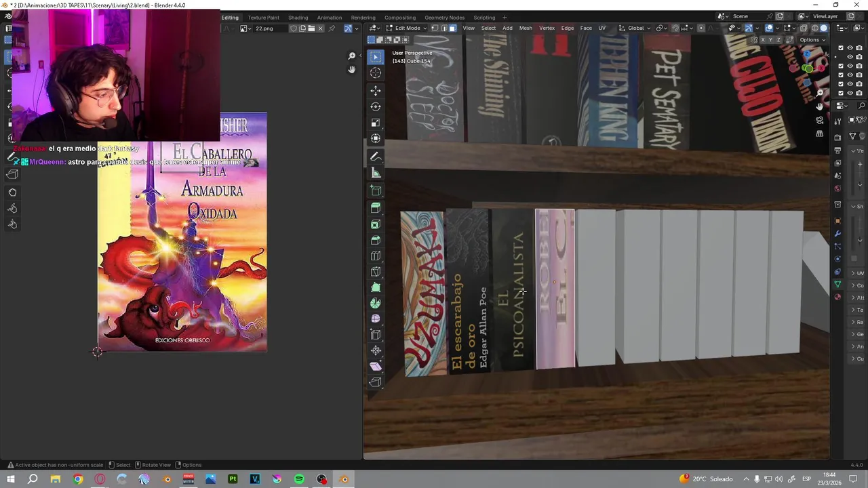Click the 22.png image name field

point(269,28)
